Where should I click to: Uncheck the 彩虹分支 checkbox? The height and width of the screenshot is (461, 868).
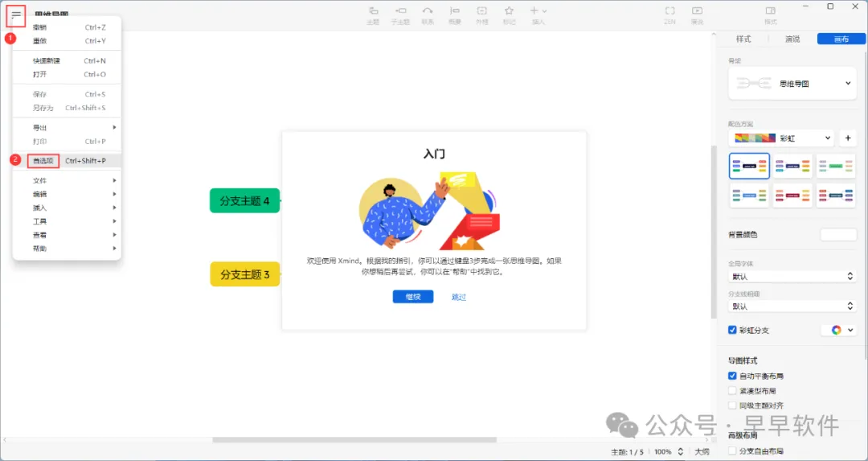point(732,330)
